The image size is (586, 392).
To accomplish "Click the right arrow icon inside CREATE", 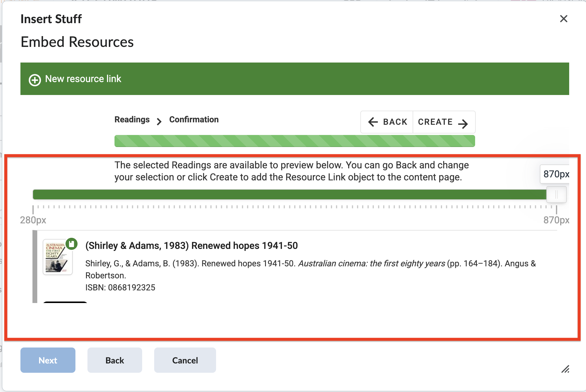I will point(463,123).
